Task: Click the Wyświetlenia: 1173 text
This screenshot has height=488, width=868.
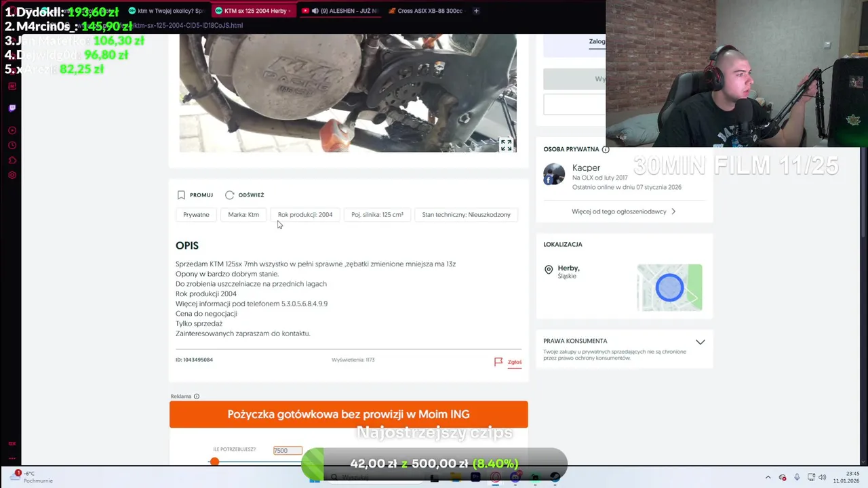Action: point(353,360)
